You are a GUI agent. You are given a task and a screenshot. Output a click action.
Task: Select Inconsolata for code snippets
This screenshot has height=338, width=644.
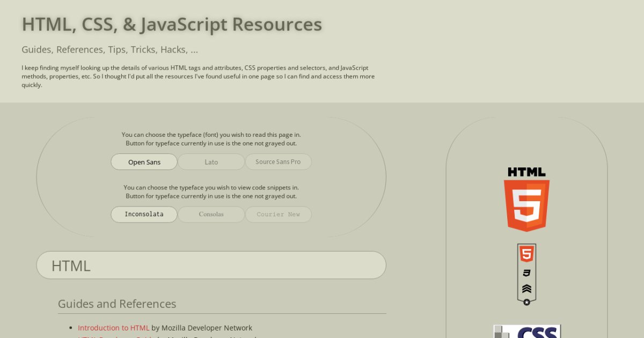pyautogui.click(x=144, y=215)
